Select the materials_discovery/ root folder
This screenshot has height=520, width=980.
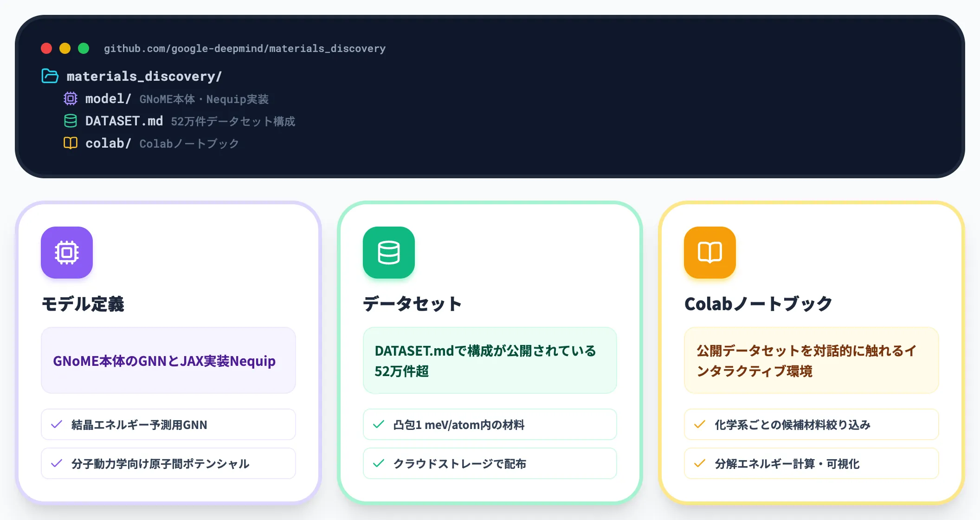(144, 76)
